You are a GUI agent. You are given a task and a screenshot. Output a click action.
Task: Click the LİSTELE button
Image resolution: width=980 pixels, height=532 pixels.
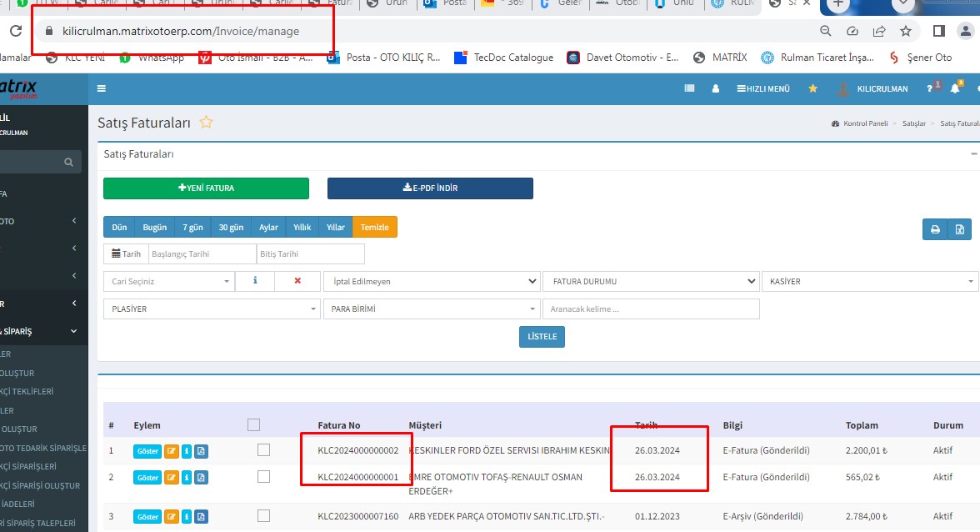542,337
